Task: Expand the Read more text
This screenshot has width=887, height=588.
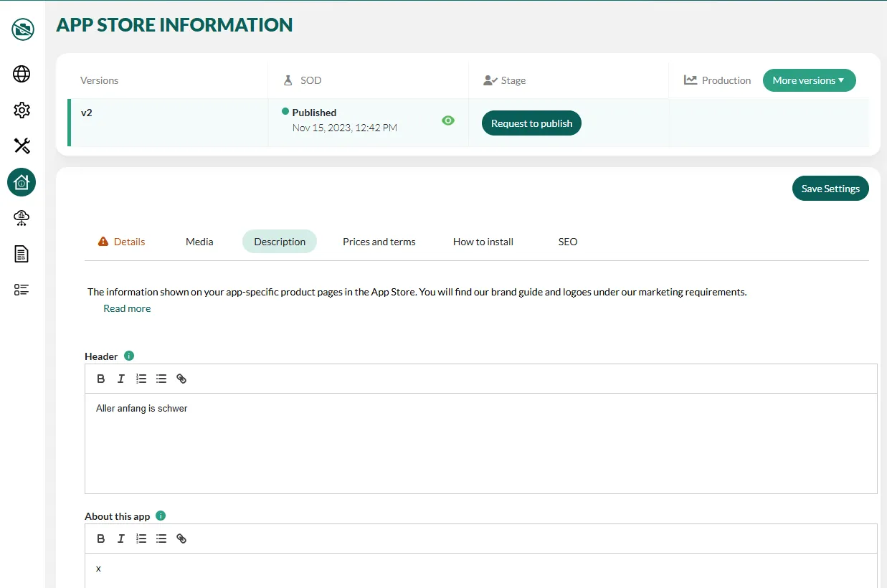Action: (127, 308)
